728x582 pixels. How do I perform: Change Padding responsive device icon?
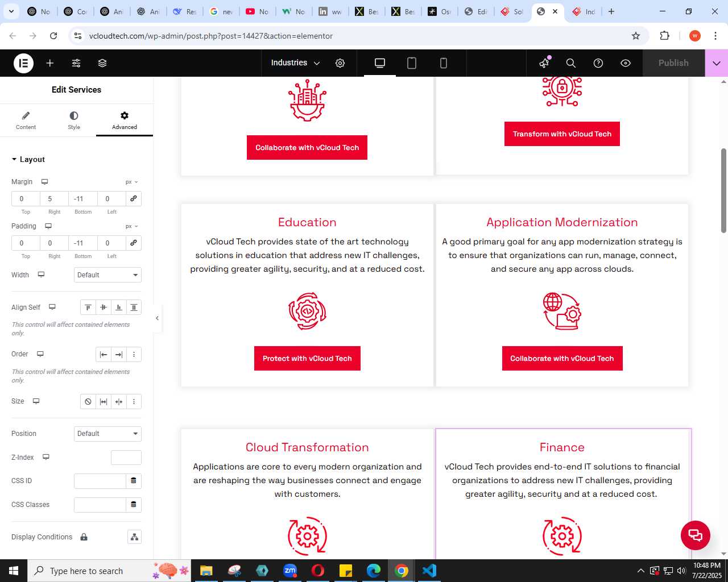pos(48,226)
